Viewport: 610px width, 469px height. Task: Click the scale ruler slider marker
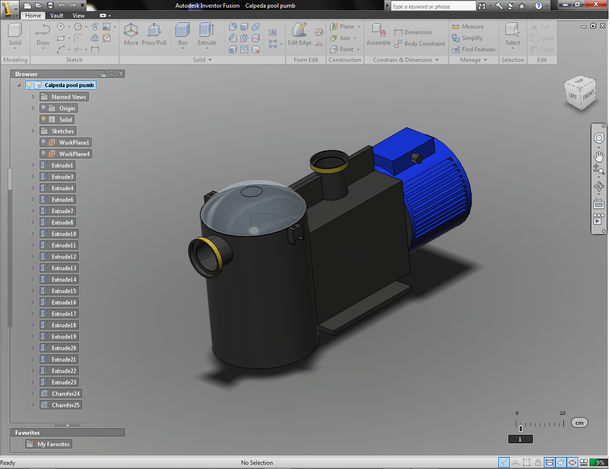click(x=521, y=428)
